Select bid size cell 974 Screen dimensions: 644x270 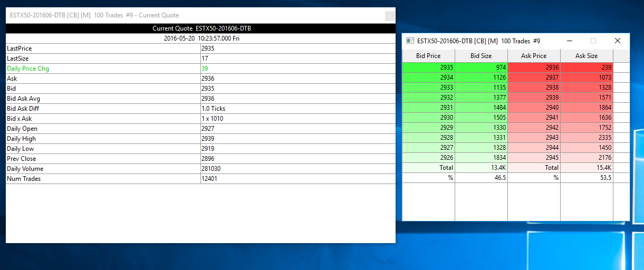(481, 67)
